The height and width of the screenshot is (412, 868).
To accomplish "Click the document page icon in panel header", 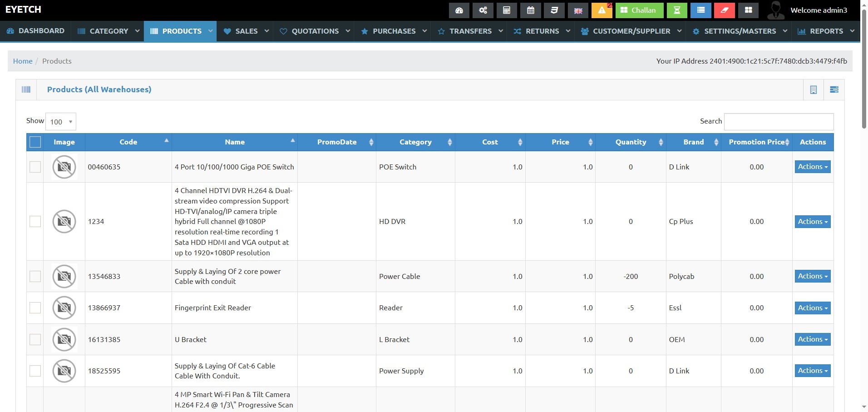I will pyautogui.click(x=814, y=89).
